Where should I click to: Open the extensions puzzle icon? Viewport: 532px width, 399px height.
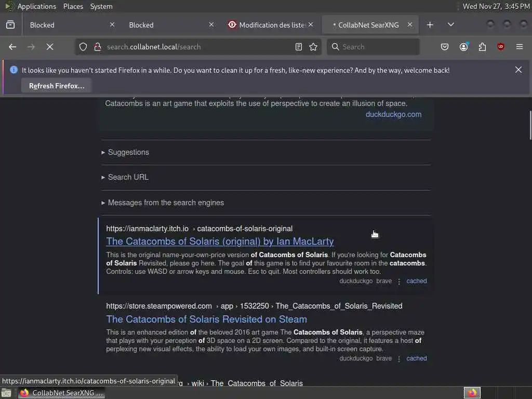482,47
